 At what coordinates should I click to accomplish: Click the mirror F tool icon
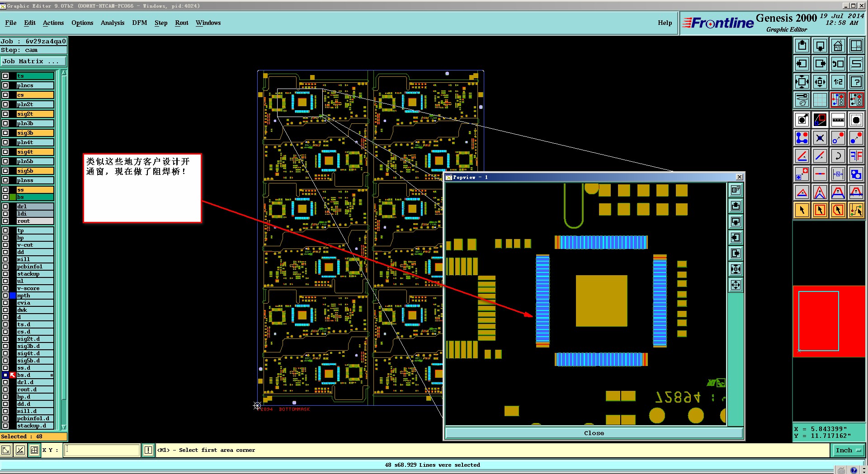[856, 156]
